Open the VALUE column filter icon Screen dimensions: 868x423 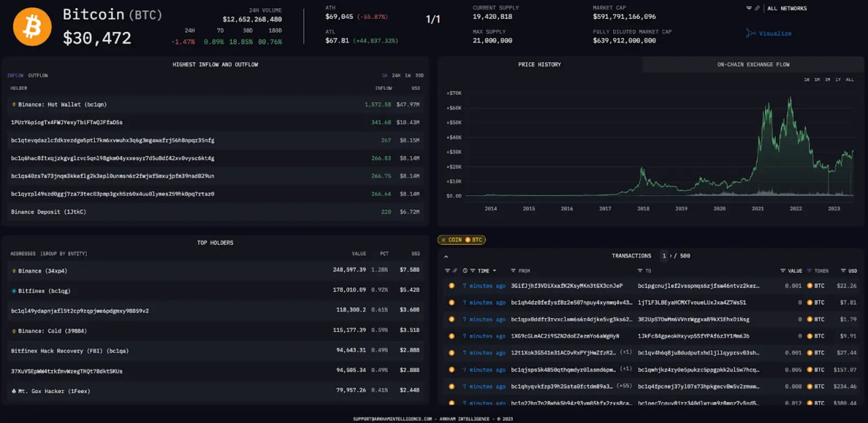[x=783, y=270]
